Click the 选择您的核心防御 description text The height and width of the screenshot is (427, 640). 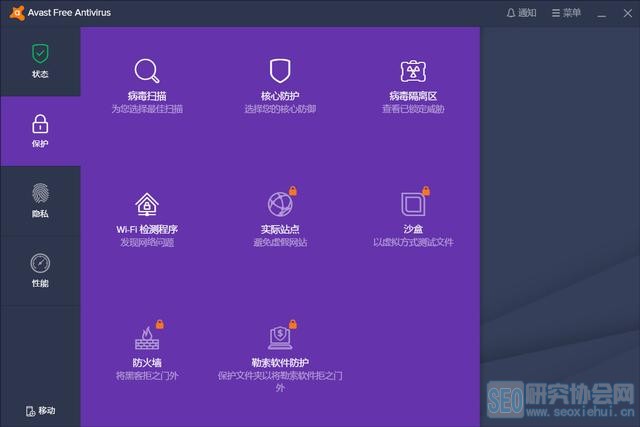click(x=280, y=109)
